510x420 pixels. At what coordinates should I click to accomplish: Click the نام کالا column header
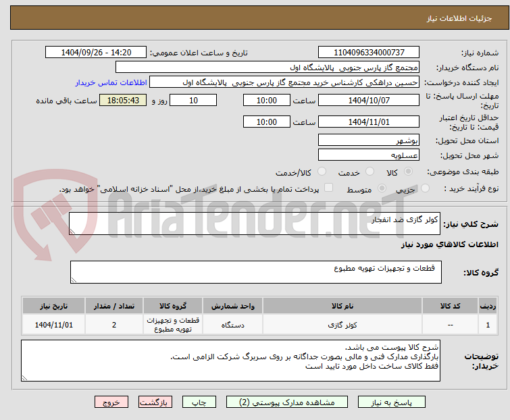342,306
